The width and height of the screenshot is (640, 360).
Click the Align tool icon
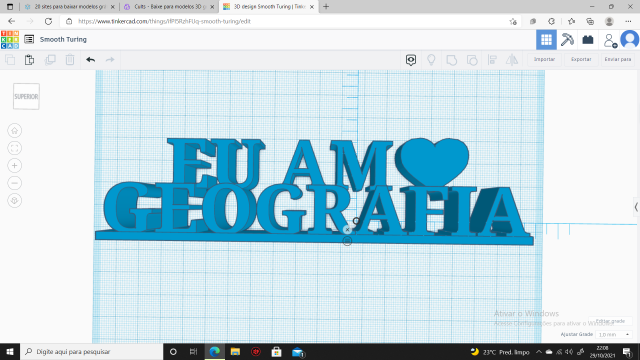492,60
